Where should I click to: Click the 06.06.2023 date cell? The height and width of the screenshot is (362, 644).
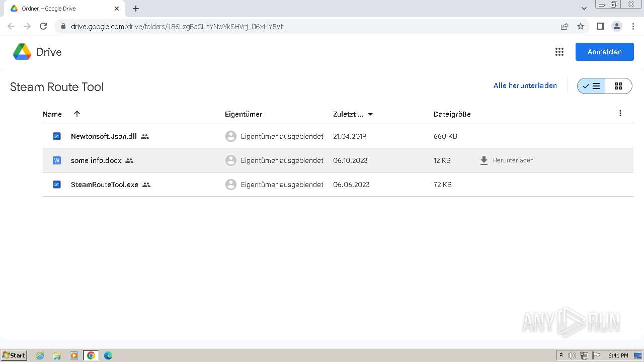pos(351,185)
